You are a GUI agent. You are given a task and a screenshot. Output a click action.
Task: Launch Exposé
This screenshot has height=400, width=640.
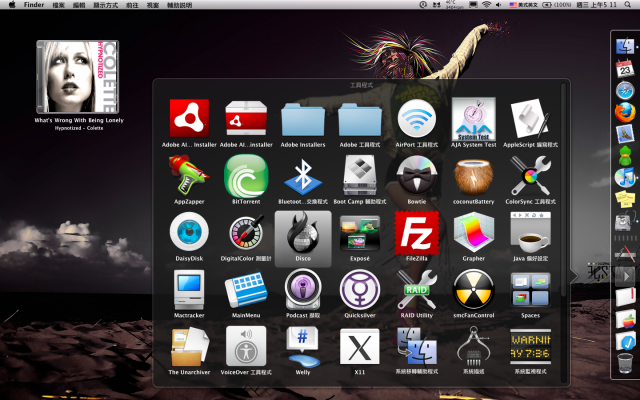click(x=360, y=233)
